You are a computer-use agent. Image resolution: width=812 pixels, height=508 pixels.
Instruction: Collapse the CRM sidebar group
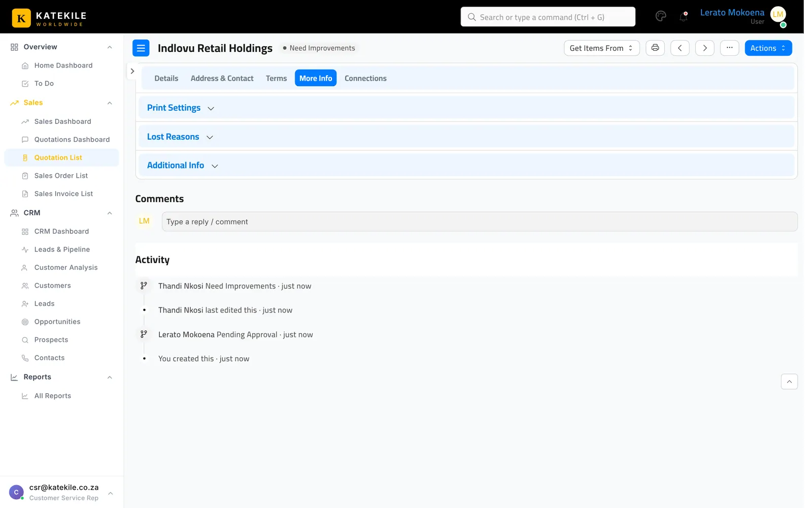click(x=110, y=213)
